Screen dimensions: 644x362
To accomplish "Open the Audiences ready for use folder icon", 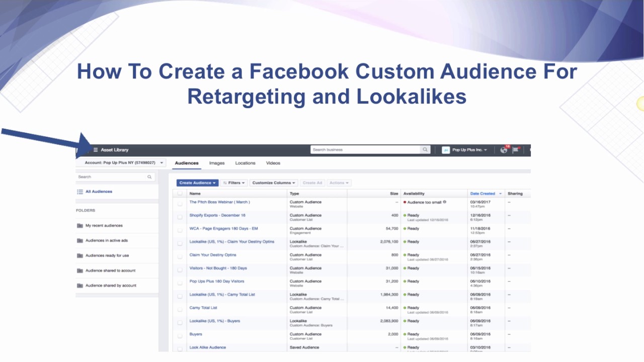I will (x=79, y=255).
